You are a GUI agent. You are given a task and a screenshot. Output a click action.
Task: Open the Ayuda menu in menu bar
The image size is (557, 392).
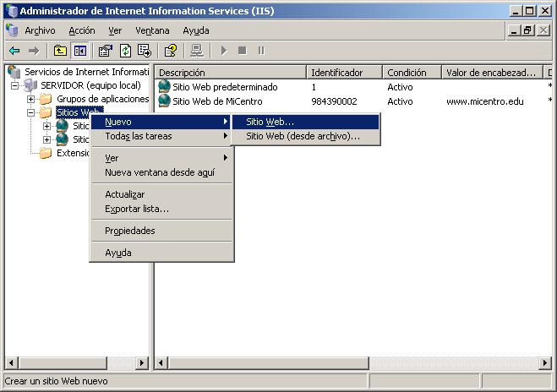pyautogui.click(x=196, y=30)
